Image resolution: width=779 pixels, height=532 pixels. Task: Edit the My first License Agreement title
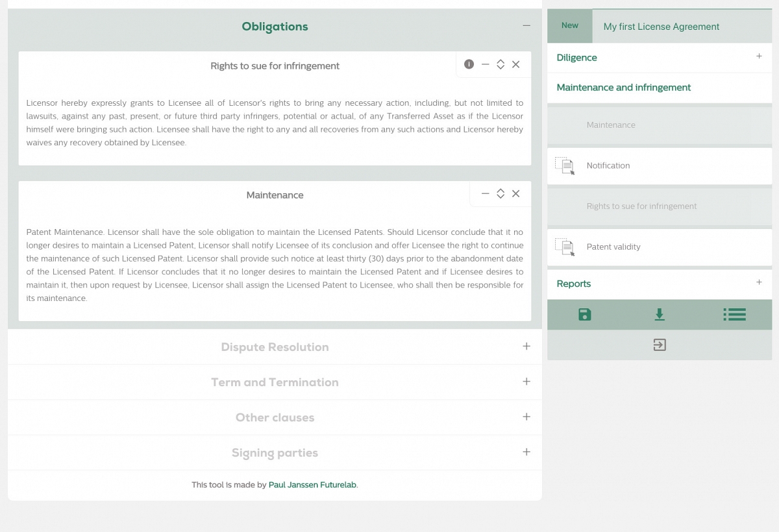click(682, 27)
